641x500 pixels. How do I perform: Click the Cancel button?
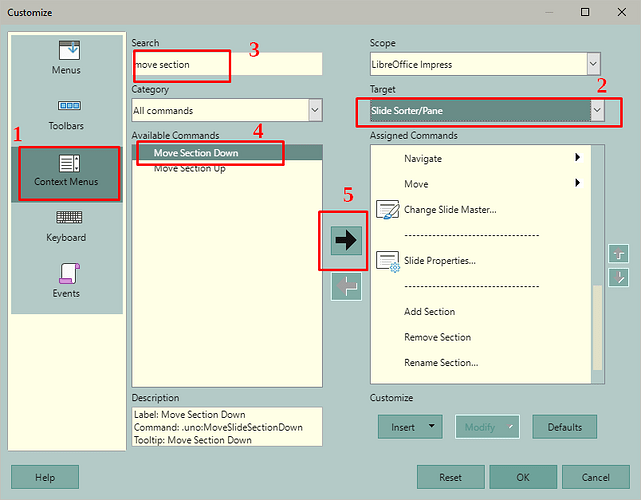point(596,477)
